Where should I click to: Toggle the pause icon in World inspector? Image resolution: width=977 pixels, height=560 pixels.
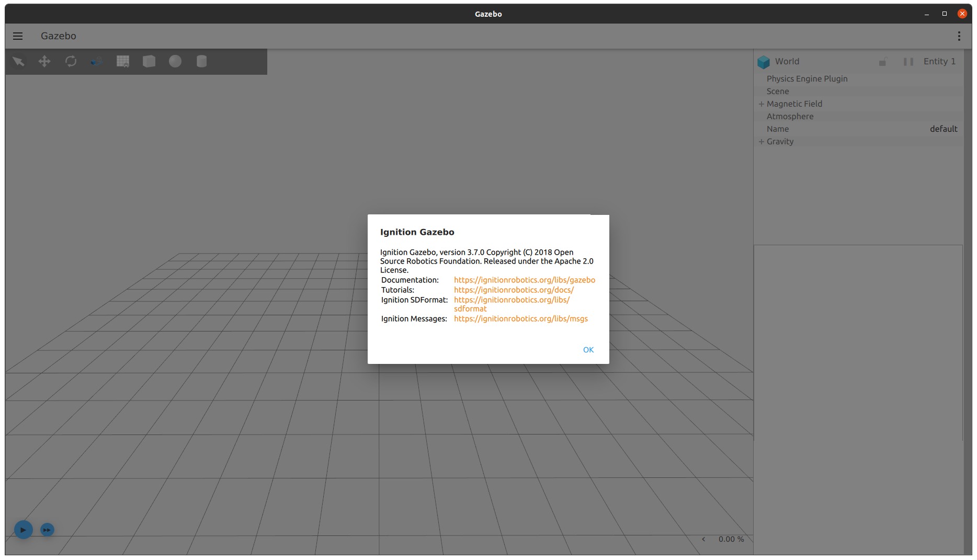click(x=908, y=62)
